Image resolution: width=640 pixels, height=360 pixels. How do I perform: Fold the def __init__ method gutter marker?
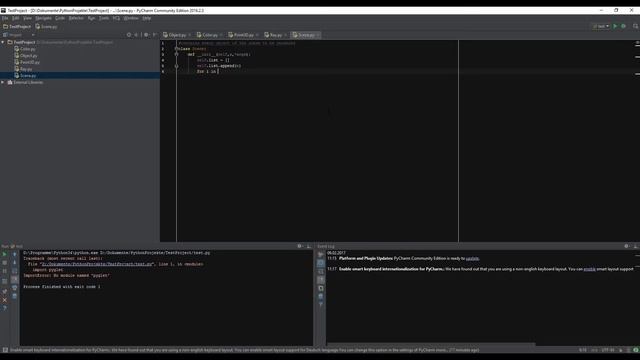coord(176,54)
